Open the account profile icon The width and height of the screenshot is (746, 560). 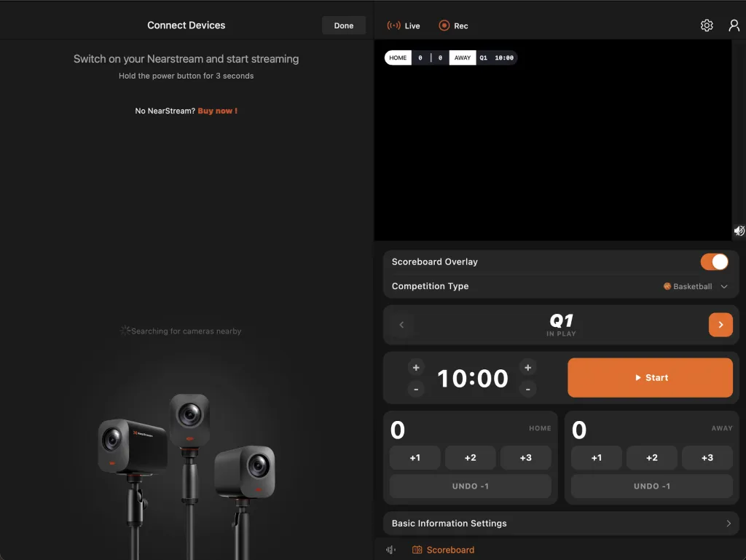[x=734, y=25]
